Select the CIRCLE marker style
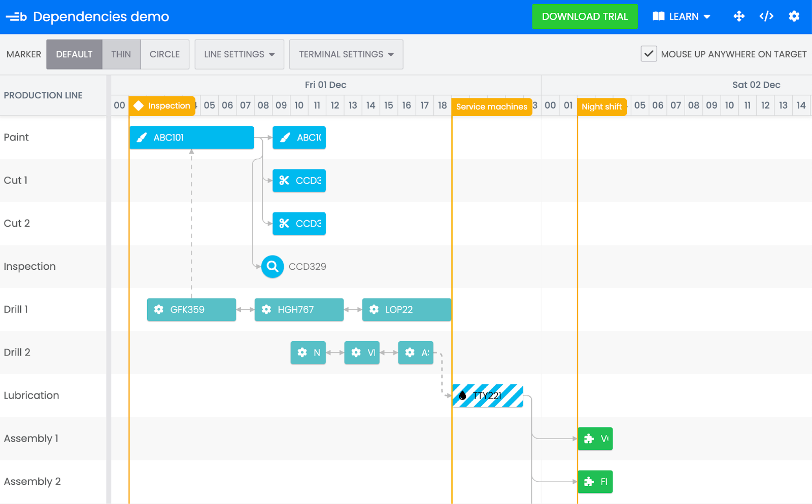Screen dimensions: 812x504 coord(164,54)
